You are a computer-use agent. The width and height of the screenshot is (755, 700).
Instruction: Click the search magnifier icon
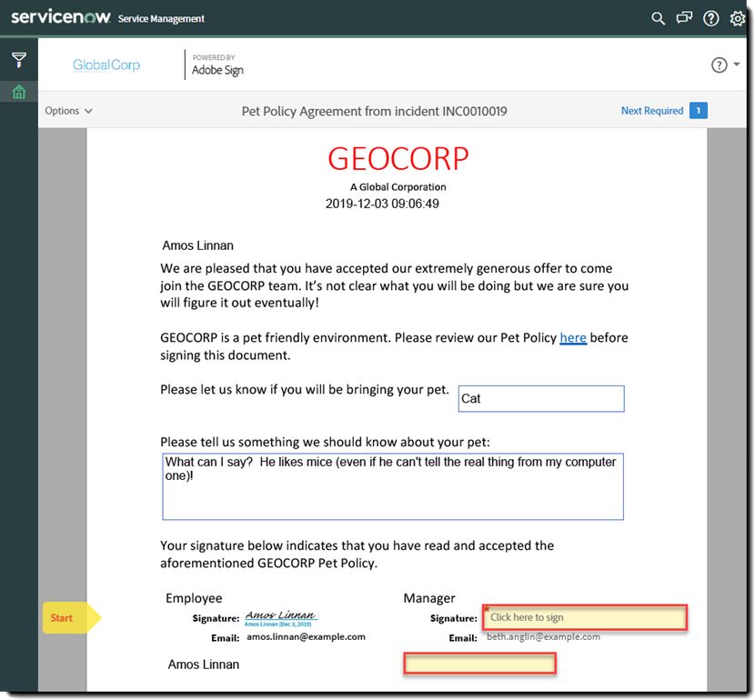[658, 18]
